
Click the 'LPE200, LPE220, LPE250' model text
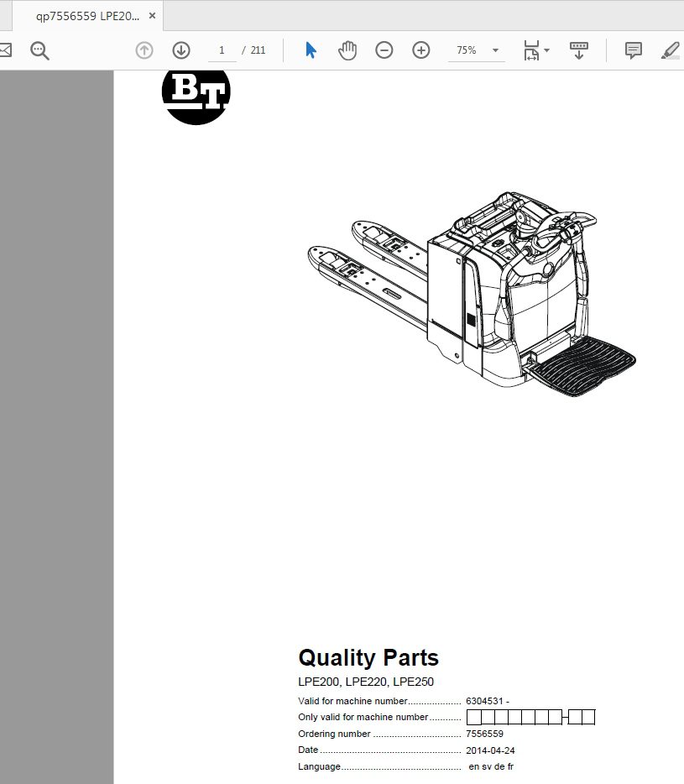(x=366, y=682)
